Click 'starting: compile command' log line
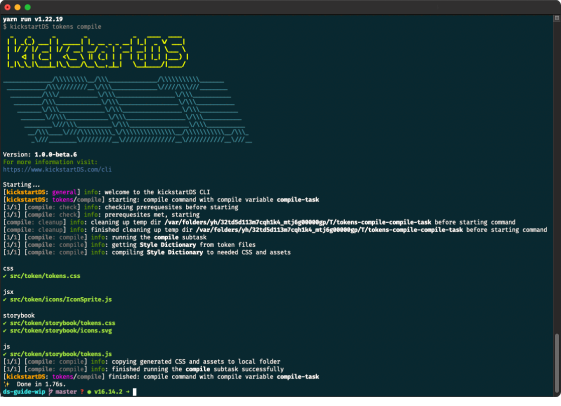The height and width of the screenshot is (406, 561). [x=161, y=200]
